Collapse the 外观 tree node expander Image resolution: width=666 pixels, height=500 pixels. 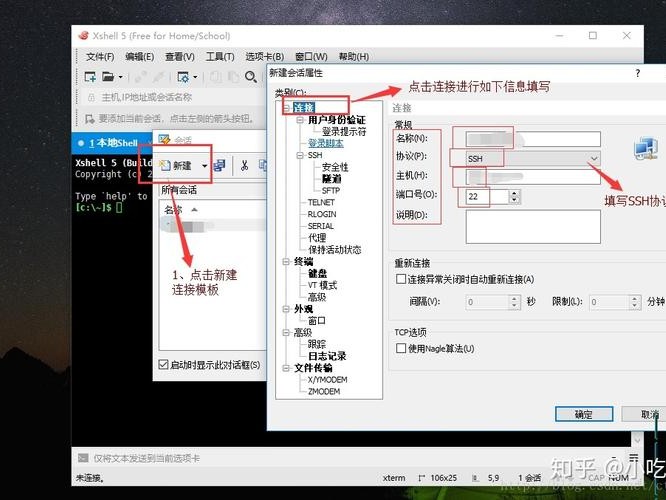click(x=287, y=309)
